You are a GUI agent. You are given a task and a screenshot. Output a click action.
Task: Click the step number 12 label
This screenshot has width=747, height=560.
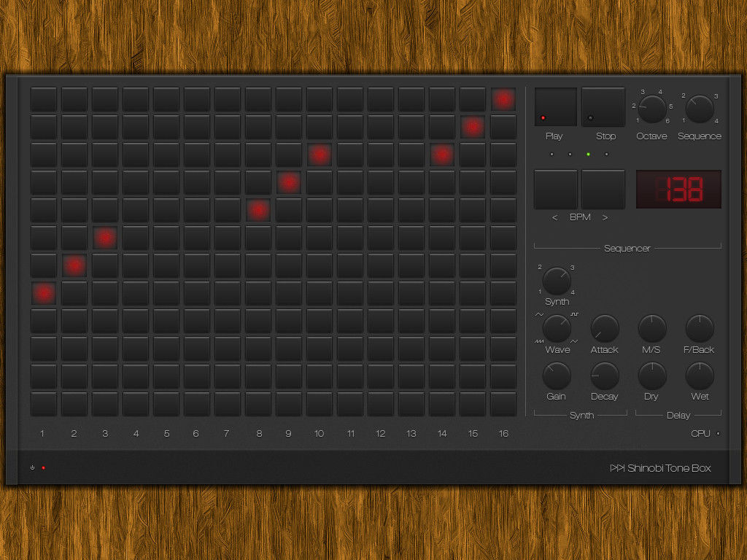[380, 433]
